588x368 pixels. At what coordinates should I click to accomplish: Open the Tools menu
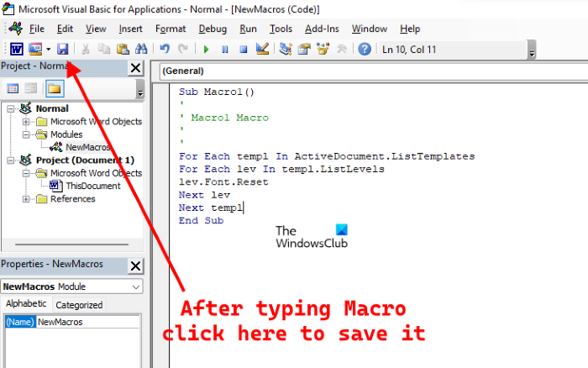281,29
